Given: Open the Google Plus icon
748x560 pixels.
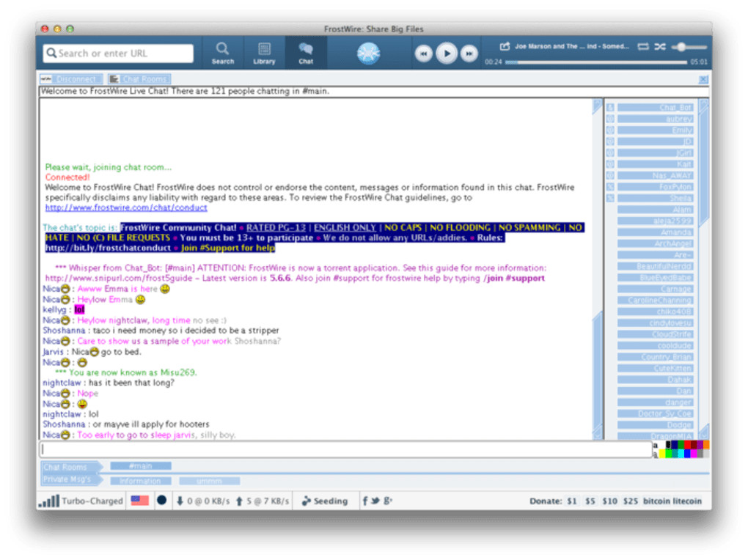Looking at the screenshot, I should [388, 501].
